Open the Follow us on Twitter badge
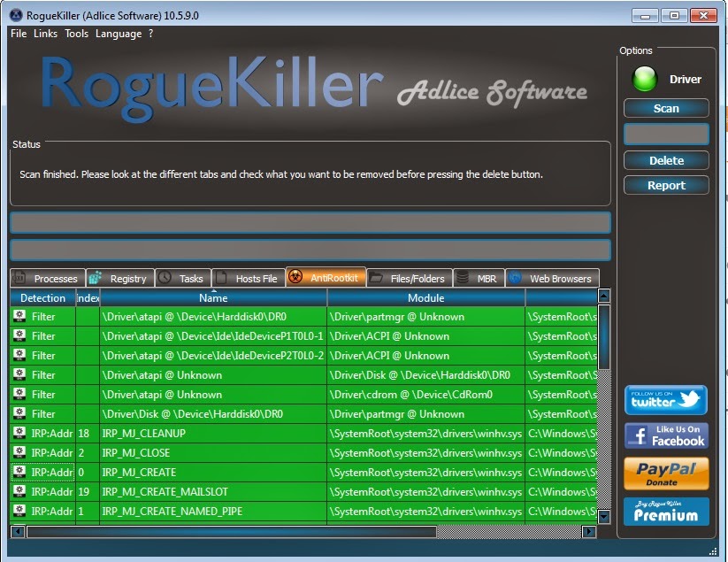 [x=666, y=400]
